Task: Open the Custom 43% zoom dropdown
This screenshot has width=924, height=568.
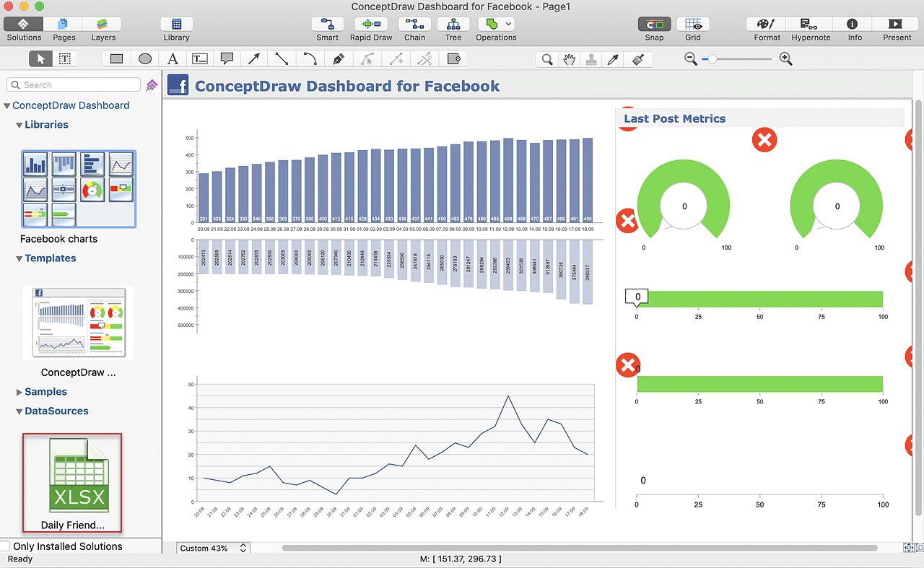Action: click(213, 549)
